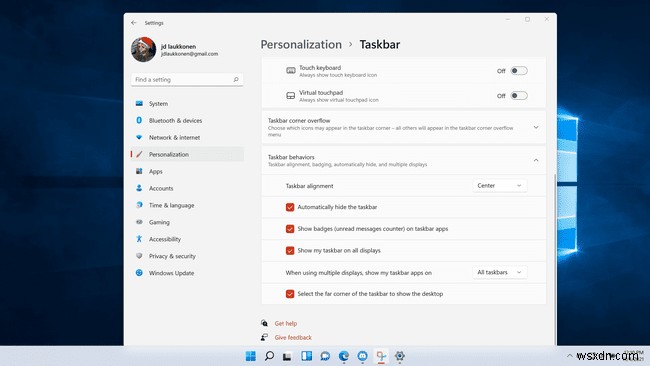
Task: Open the user profile picture
Action: 143,49
